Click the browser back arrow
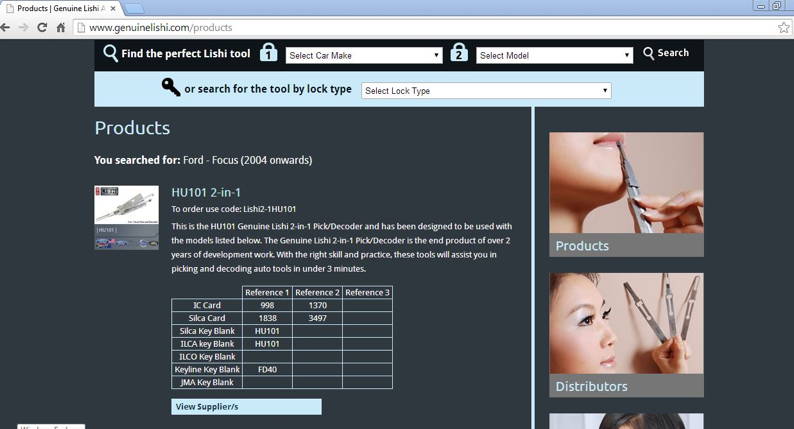This screenshot has height=429, width=794. [x=6, y=27]
